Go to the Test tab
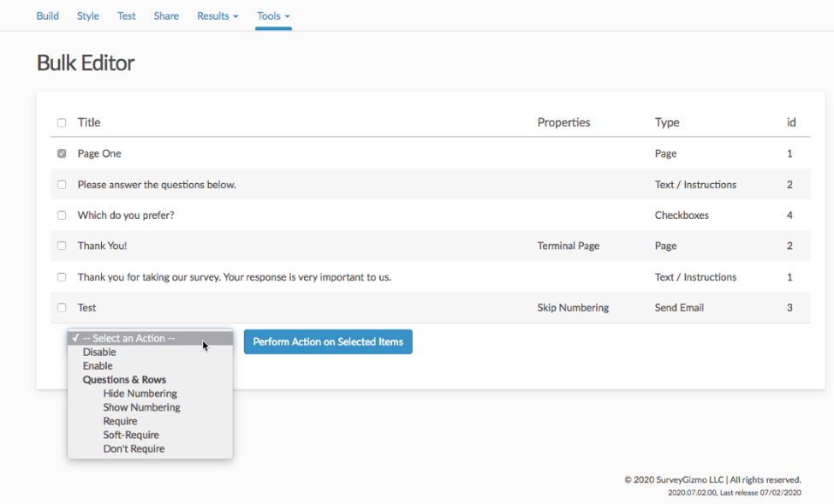This screenshot has height=504, width=834. [127, 16]
